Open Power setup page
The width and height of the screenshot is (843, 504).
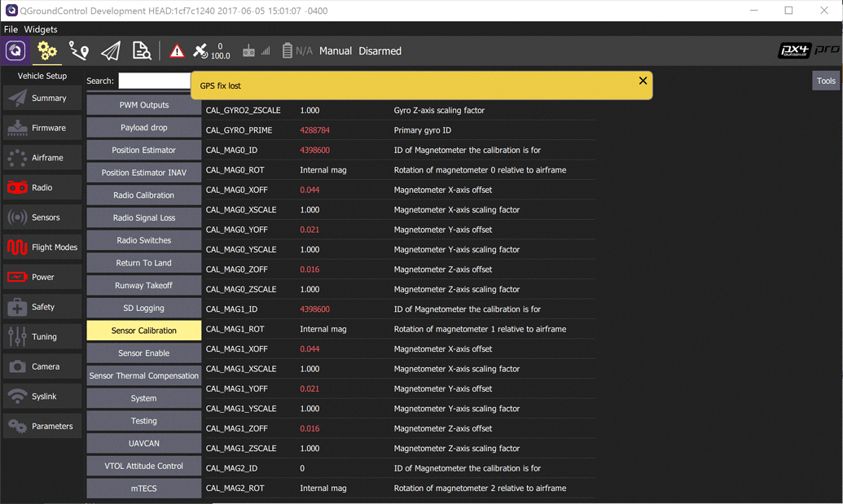click(42, 278)
